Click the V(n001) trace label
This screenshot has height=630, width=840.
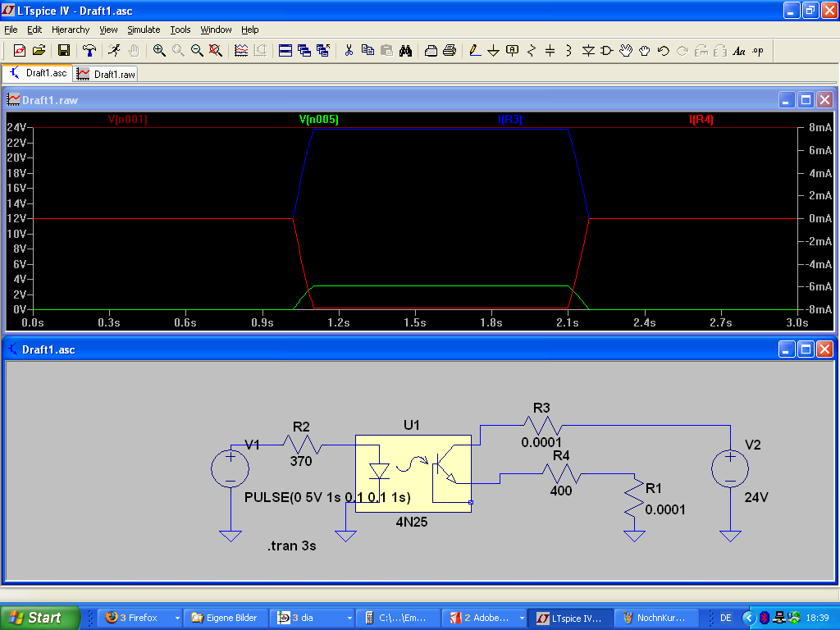click(x=127, y=120)
